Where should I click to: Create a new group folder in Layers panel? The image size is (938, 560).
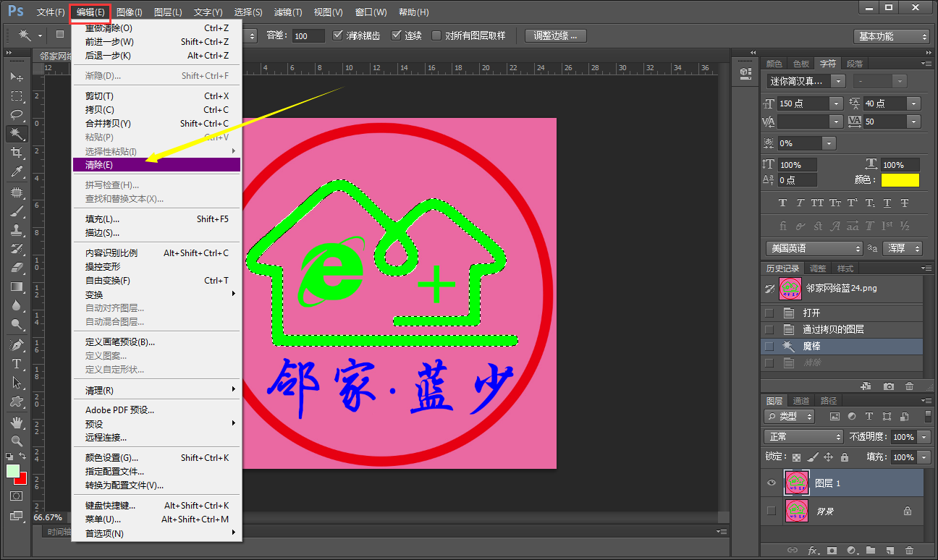[871, 551]
